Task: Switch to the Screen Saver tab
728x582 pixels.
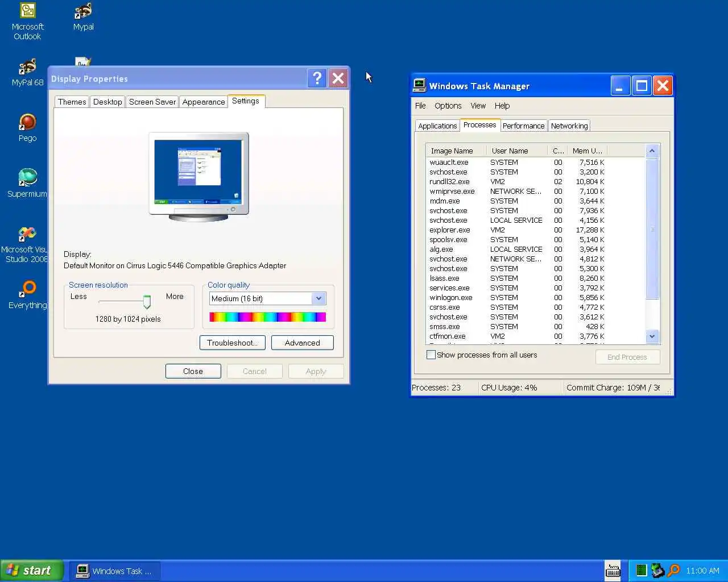Action: (x=152, y=102)
